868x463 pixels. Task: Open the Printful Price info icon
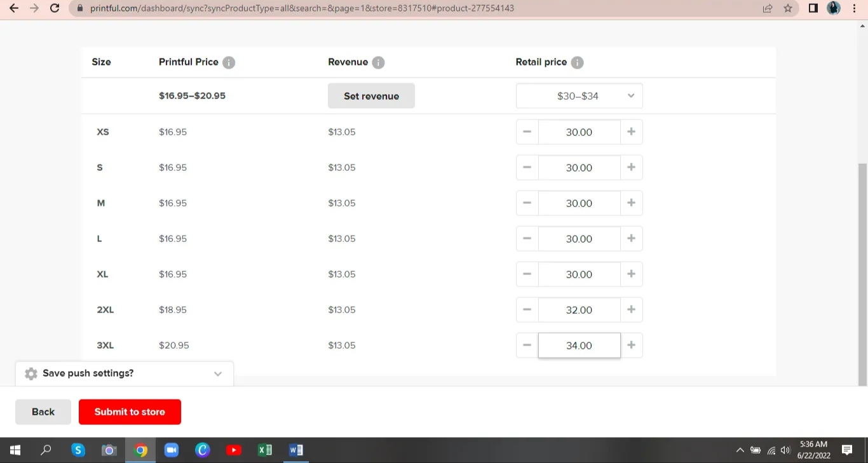pos(229,62)
